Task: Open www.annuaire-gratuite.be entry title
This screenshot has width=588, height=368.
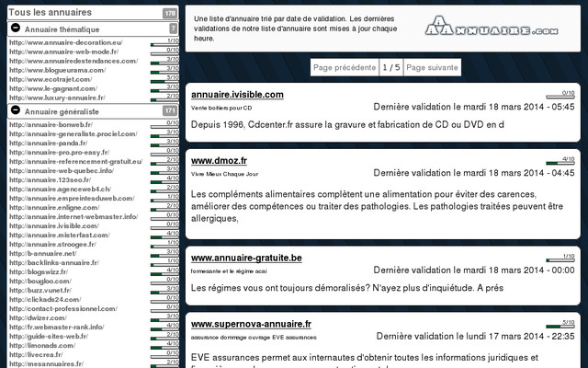Action: coord(246,258)
